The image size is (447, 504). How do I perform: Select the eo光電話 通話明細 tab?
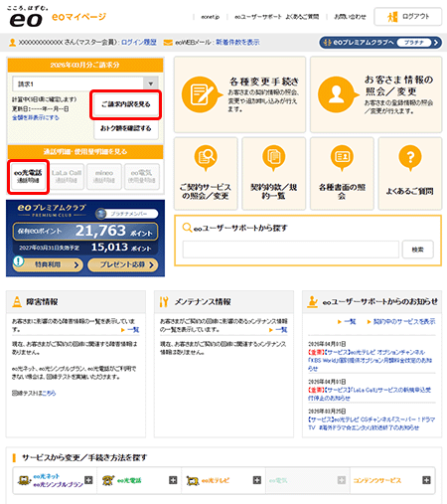point(28,177)
